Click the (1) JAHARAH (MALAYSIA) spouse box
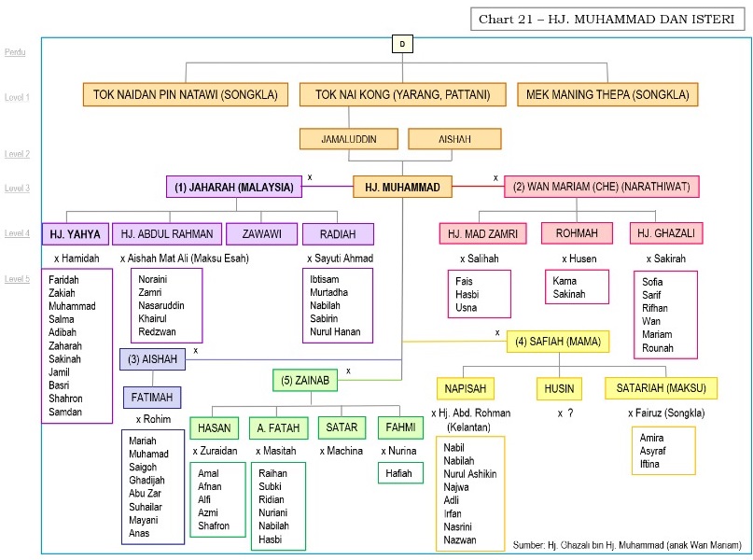Viewport: 753px width, 560px height. tap(234, 187)
